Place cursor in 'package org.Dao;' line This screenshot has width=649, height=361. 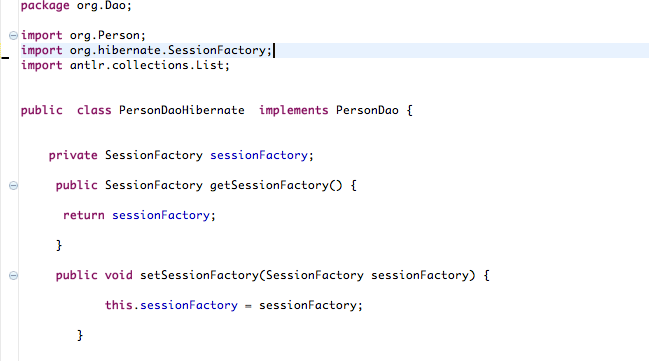76,6
